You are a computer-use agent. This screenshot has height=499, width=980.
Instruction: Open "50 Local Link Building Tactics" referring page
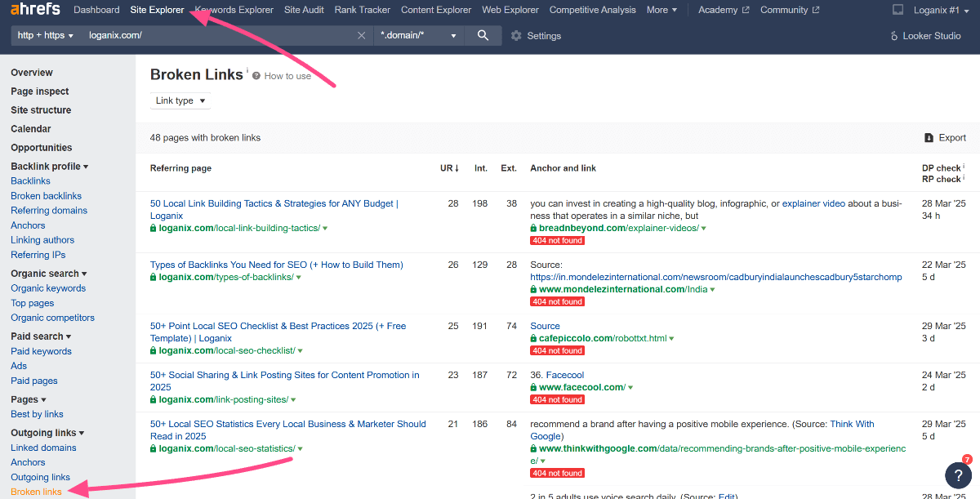(274, 210)
